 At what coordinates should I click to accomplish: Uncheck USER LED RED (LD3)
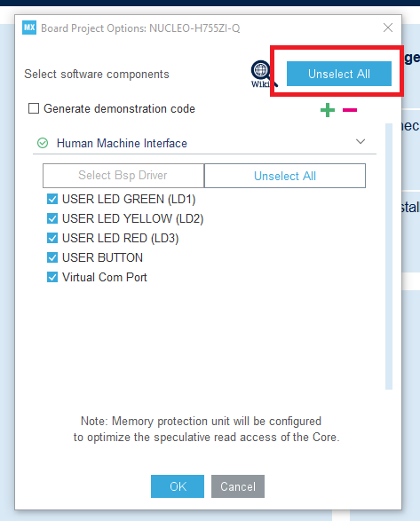[x=52, y=238]
